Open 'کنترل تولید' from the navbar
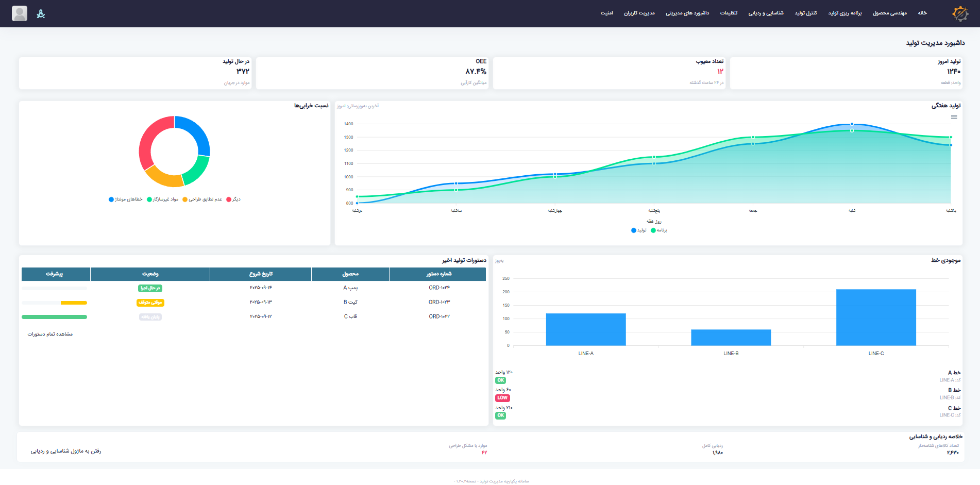Screen dimensions: 980x485 click(805, 13)
